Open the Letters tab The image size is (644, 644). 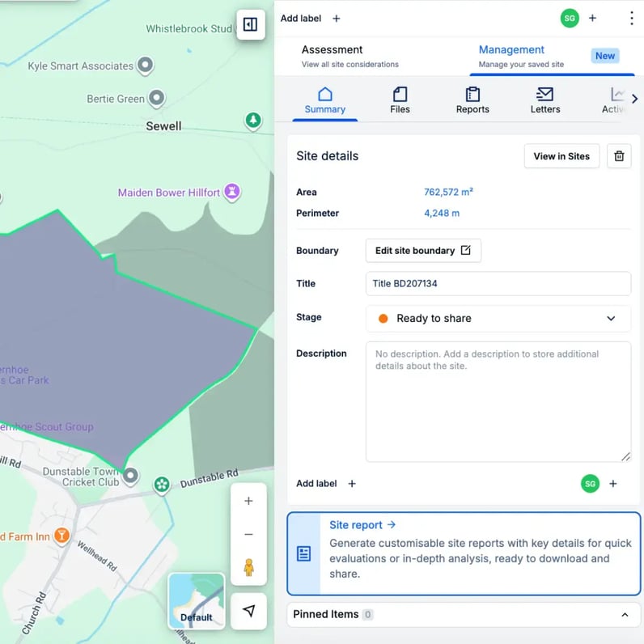tap(544, 100)
